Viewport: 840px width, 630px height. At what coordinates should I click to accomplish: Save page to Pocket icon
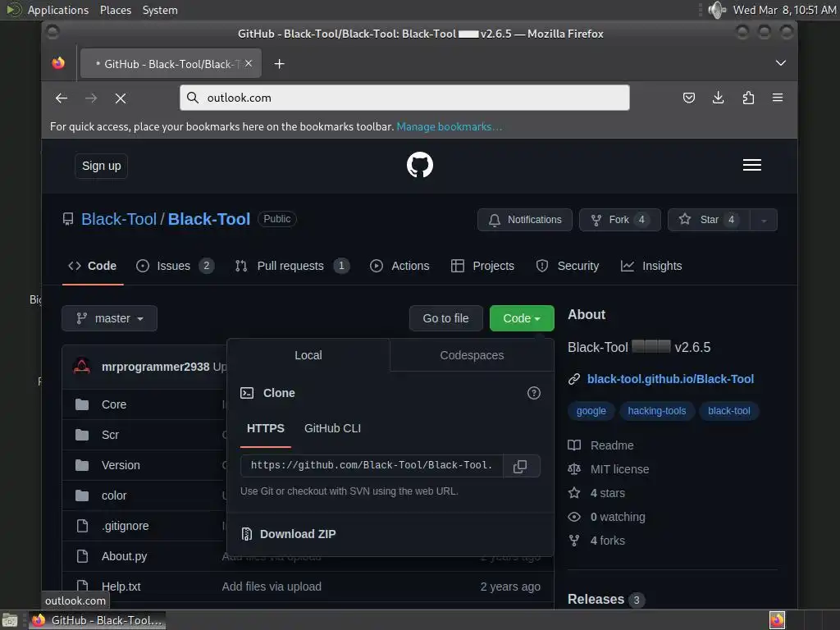pos(689,98)
